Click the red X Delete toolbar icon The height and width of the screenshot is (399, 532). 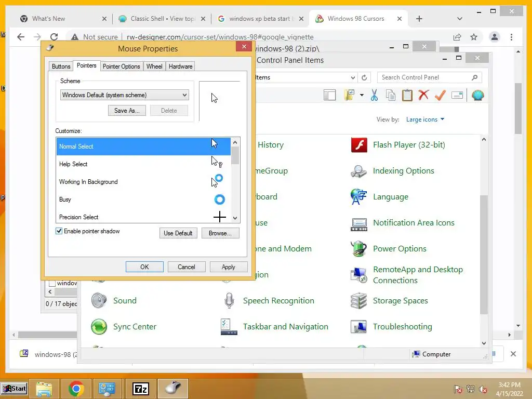click(x=423, y=96)
